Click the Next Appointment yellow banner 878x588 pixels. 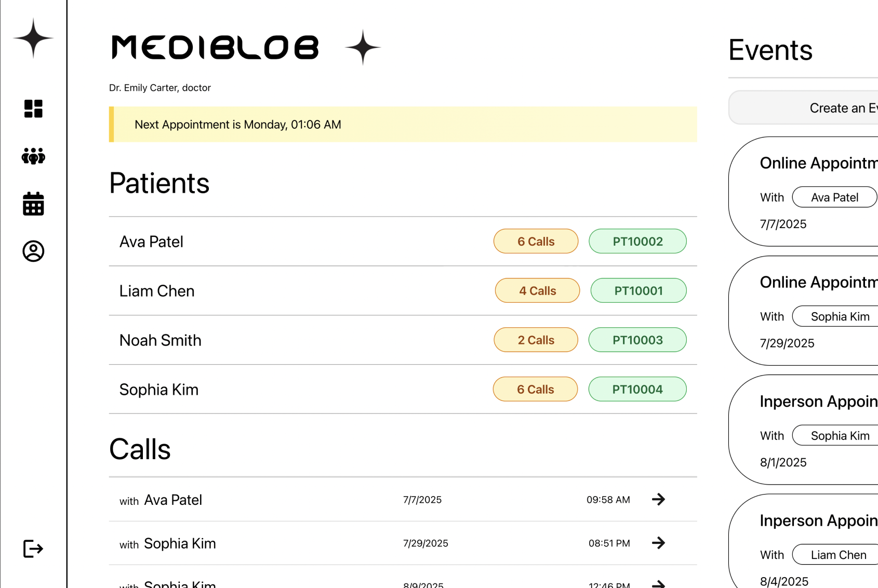click(x=403, y=125)
